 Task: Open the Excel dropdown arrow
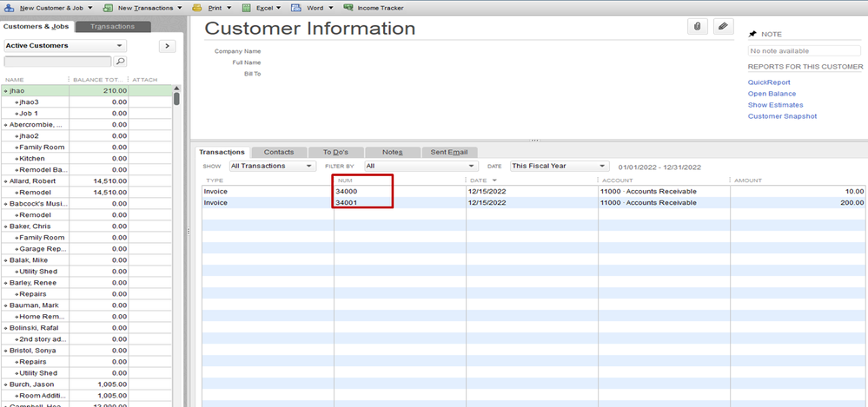click(278, 9)
